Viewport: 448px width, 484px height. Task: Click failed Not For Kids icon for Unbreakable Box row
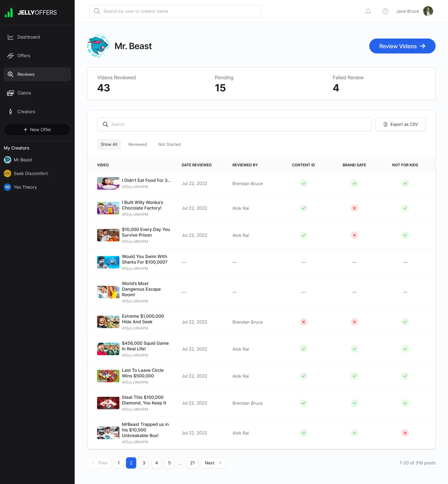[405, 433]
